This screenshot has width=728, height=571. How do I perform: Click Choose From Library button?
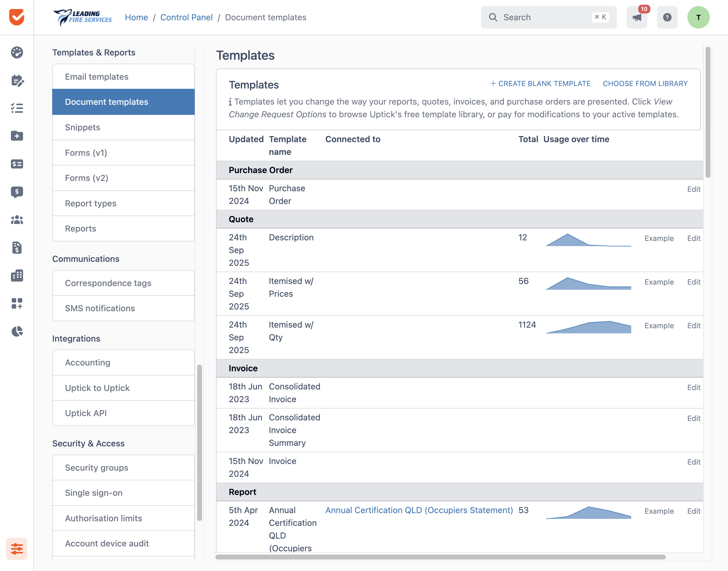pos(645,84)
